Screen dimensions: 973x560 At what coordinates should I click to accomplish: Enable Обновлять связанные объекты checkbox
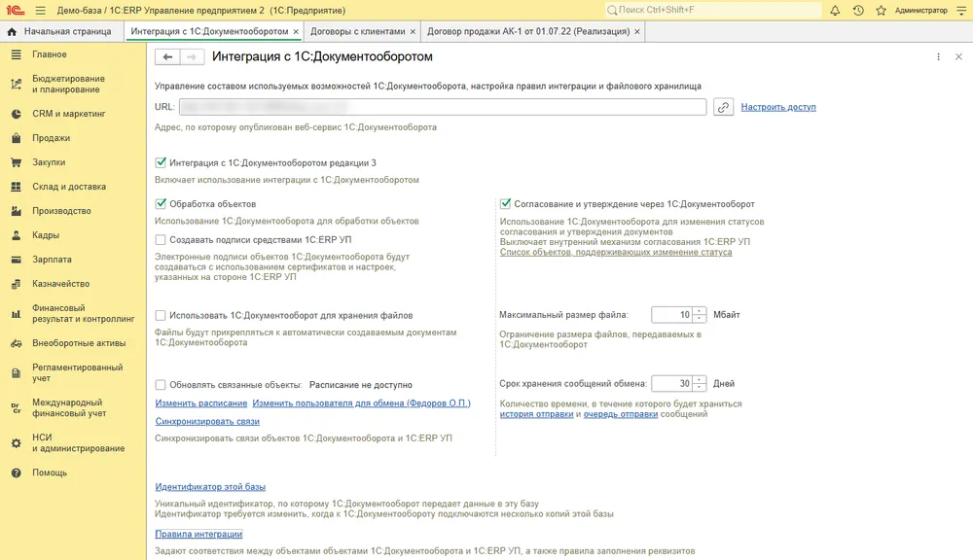pyautogui.click(x=161, y=384)
